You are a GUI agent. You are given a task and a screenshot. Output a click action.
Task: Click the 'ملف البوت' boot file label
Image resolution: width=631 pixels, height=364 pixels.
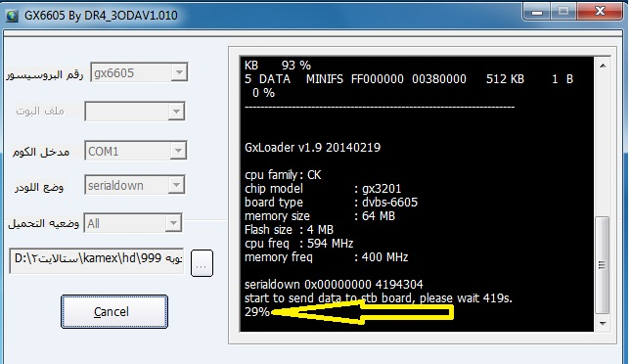pos(40,111)
